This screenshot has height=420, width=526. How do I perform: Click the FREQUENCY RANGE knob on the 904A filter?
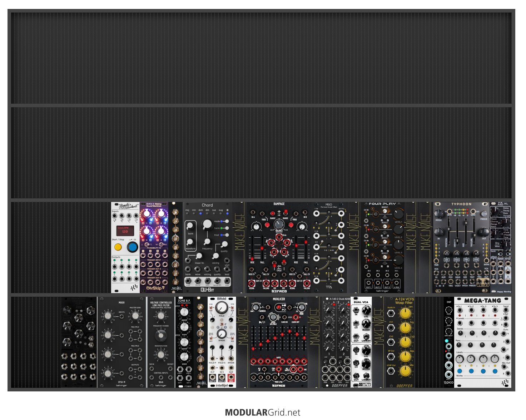tap(161, 335)
